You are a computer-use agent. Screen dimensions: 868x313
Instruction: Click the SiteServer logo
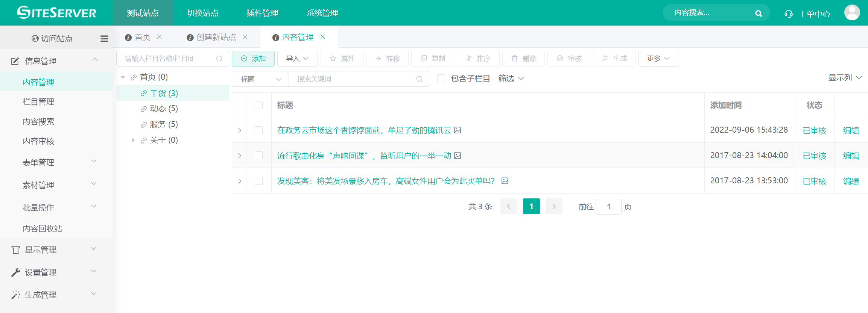point(56,13)
